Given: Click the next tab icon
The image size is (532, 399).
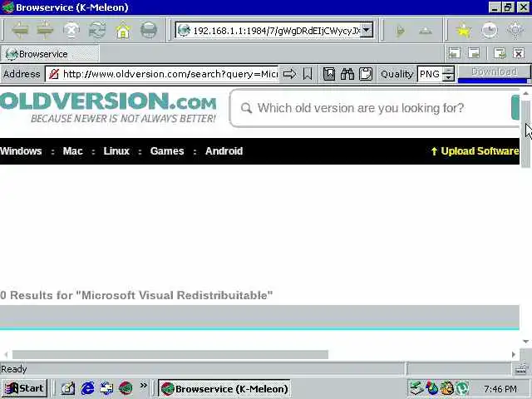Looking at the screenshot, I should coord(474,53).
